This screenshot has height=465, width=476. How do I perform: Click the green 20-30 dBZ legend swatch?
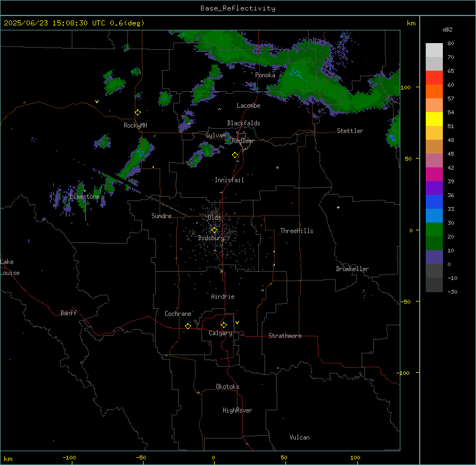pyautogui.click(x=434, y=230)
